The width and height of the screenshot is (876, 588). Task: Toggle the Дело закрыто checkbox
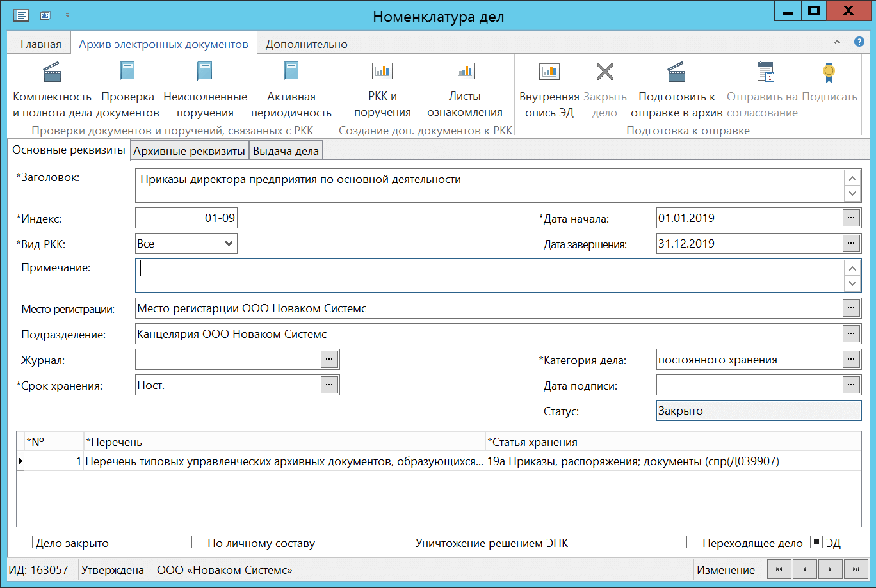(x=26, y=543)
